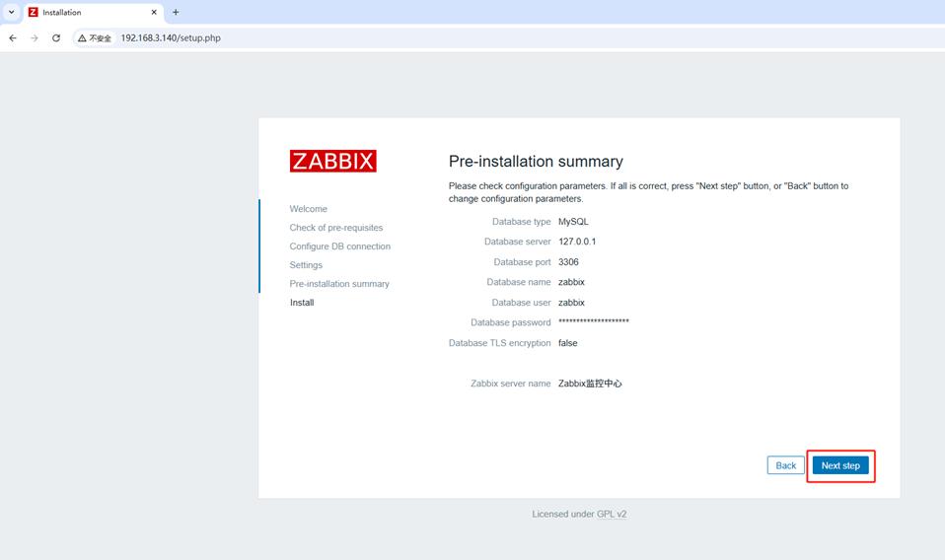Click the Pre-installation summary heading
This screenshot has width=945, height=560.
(536, 162)
